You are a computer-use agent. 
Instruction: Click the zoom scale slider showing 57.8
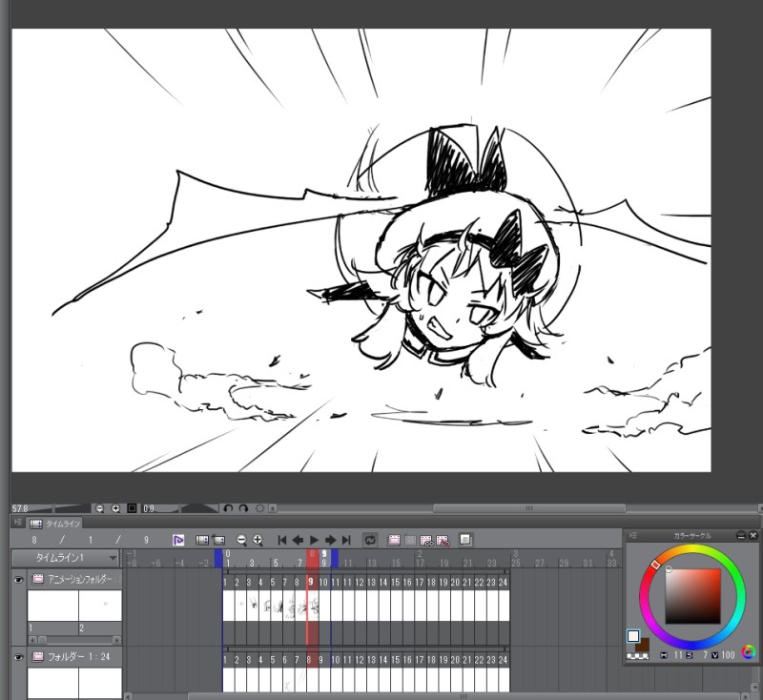[52, 508]
